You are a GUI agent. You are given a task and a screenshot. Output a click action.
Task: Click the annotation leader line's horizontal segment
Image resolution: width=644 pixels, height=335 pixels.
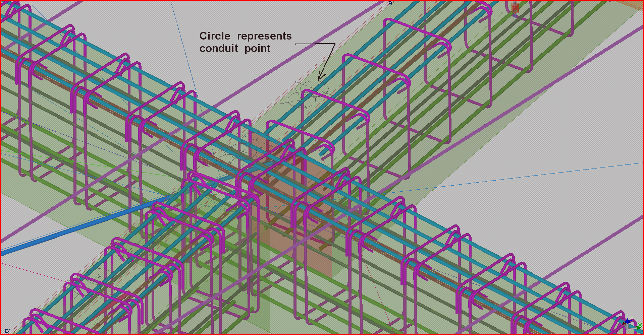(315, 44)
